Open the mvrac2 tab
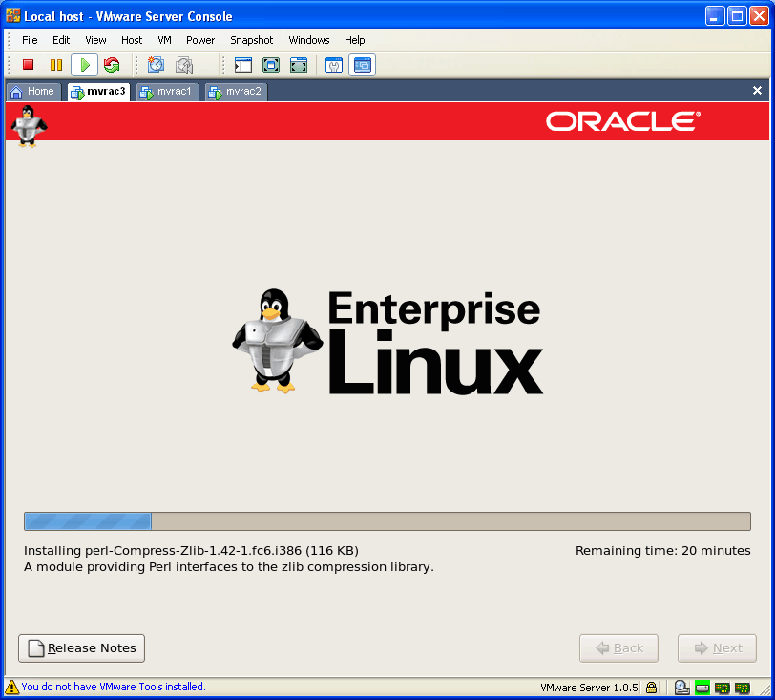The width and height of the screenshot is (775, 700). pyautogui.click(x=236, y=92)
